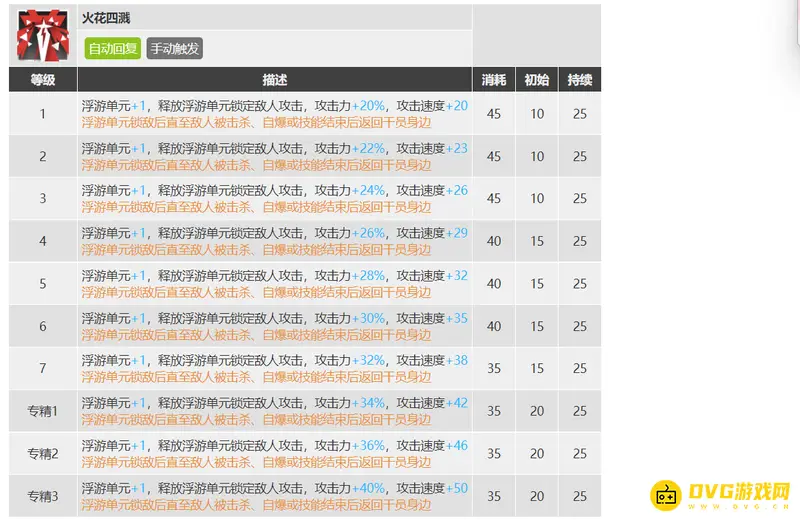The image size is (800, 521).
Task: Click description with 攻击力+20% 攻击速度+20
Action: pyautogui.click(x=274, y=114)
